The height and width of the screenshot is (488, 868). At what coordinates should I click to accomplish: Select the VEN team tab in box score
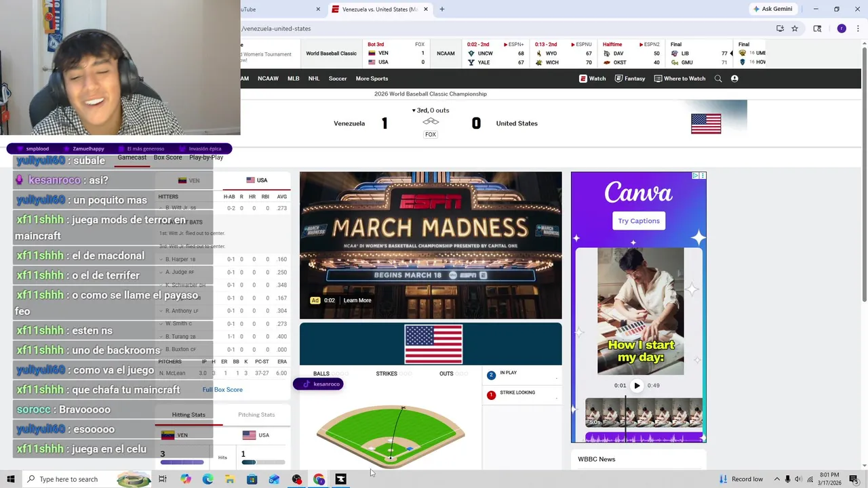[189, 181]
